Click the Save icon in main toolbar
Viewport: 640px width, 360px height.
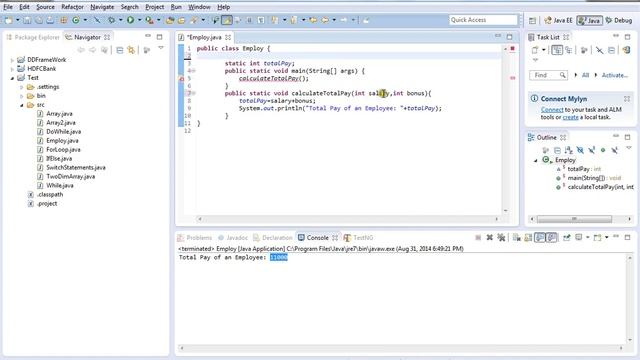coord(27,20)
